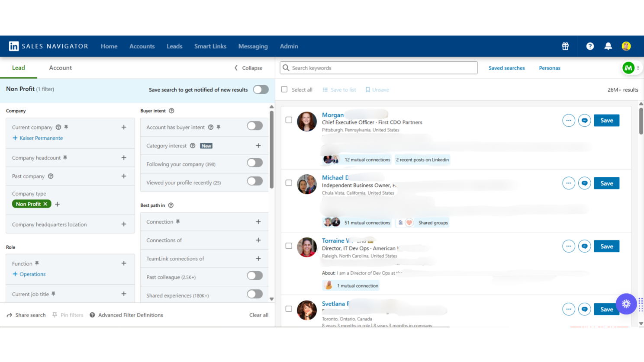This screenshot has height=362, width=644.
Task: Click Morgan's mutual connections chip
Action: (358, 160)
